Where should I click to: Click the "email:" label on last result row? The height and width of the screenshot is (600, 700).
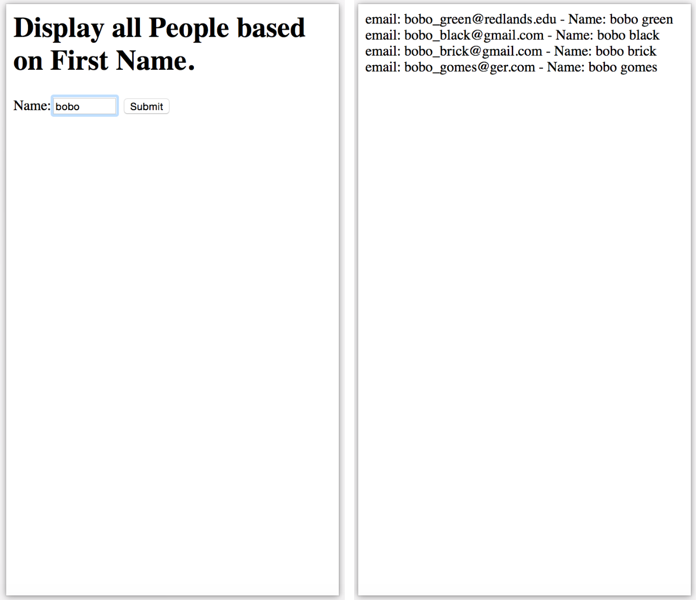click(x=383, y=67)
